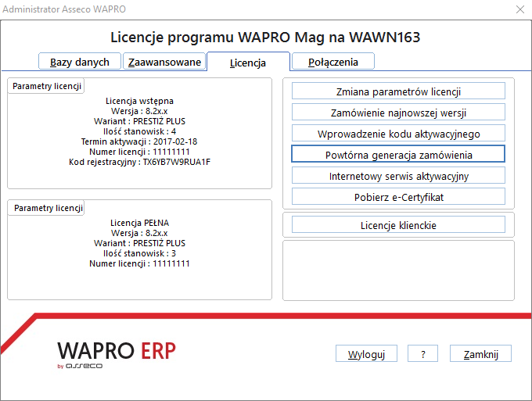The image size is (532, 401).
Task: Choose Powtórna generacja zamówienia
Action: click(x=398, y=155)
